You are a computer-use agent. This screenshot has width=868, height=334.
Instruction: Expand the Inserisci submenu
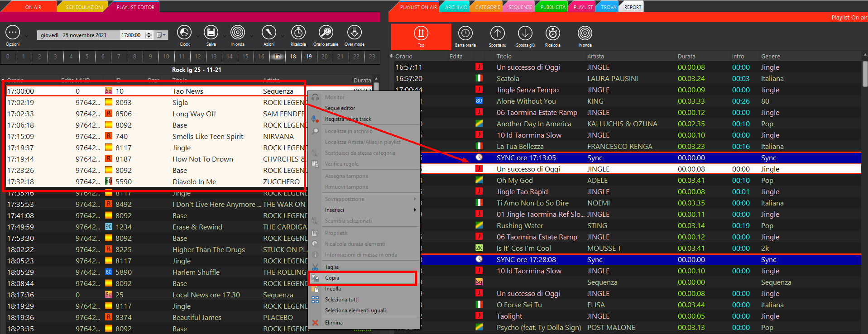(x=364, y=210)
